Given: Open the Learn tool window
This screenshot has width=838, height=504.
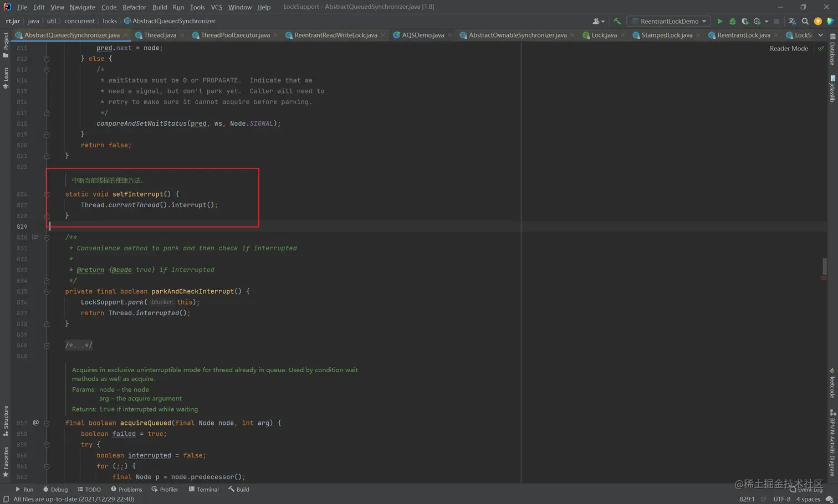Looking at the screenshot, I should pyautogui.click(x=6, y=78).
